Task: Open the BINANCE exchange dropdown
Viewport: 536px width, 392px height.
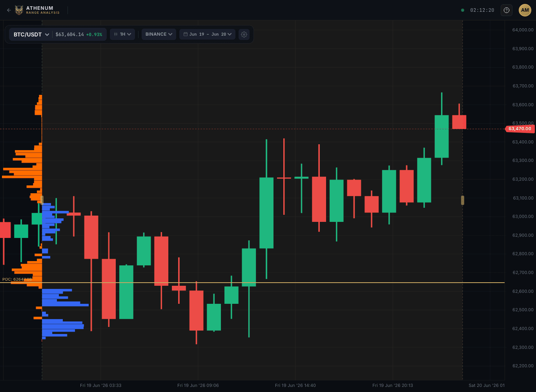Action: pyautogui.click(x=159, y=34)
